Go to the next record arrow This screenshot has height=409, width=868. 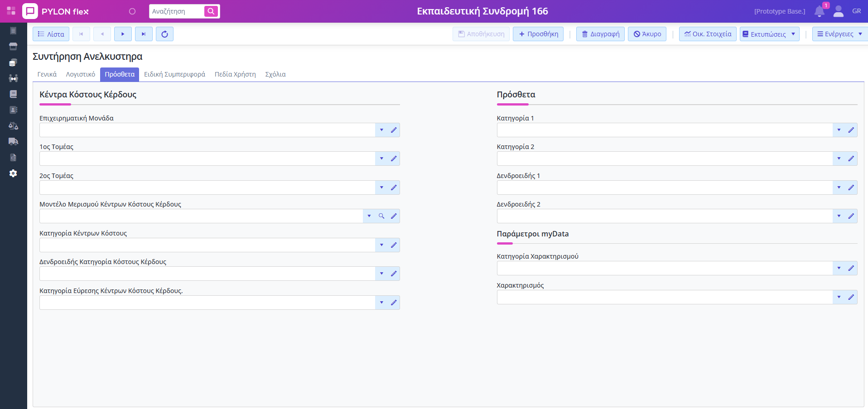click(x=123, y=34)
